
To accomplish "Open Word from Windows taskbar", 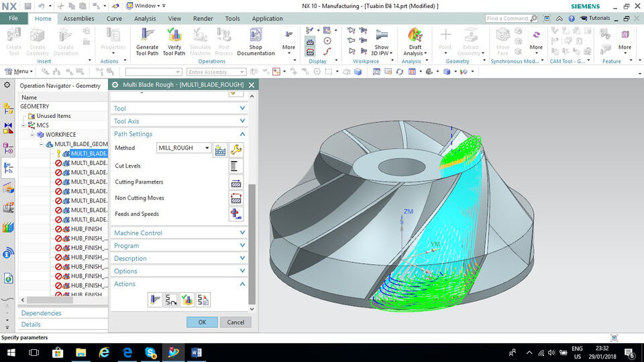I will 197,353.
